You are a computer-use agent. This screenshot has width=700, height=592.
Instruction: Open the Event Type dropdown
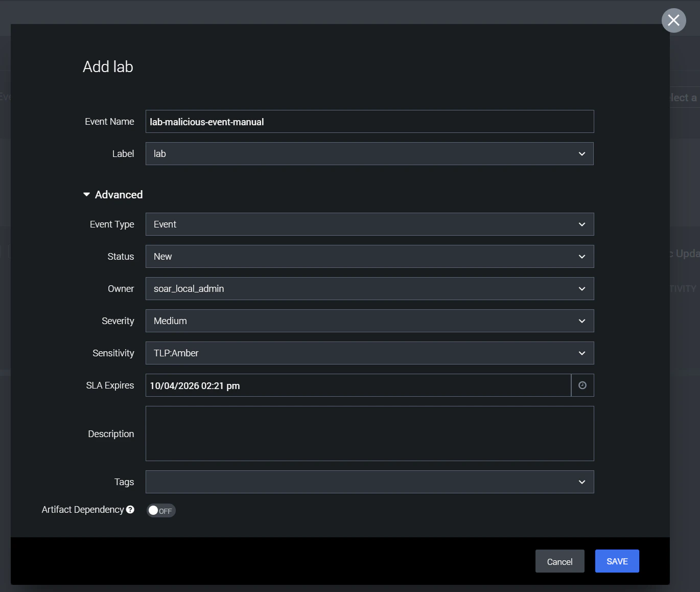(369, 224)
